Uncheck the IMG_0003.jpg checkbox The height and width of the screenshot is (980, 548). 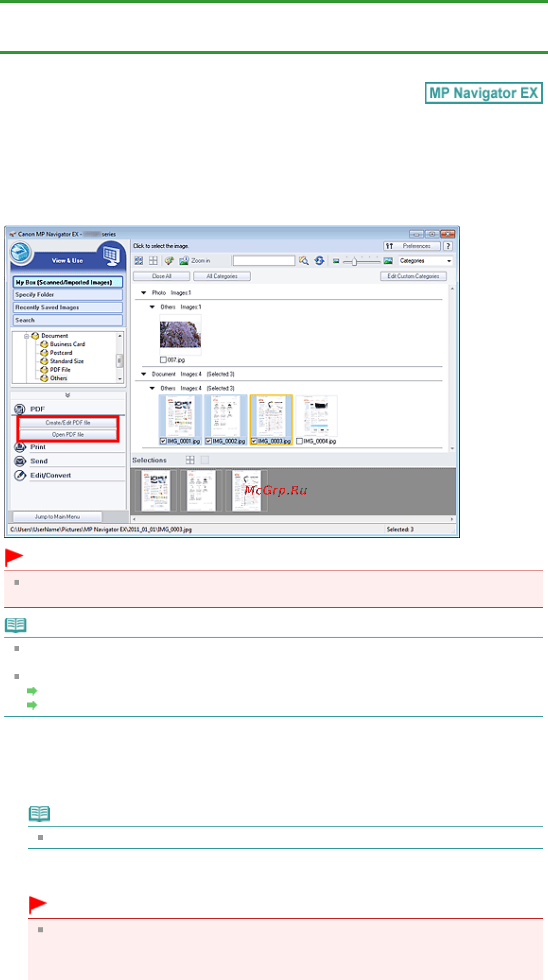pos(254,441)
